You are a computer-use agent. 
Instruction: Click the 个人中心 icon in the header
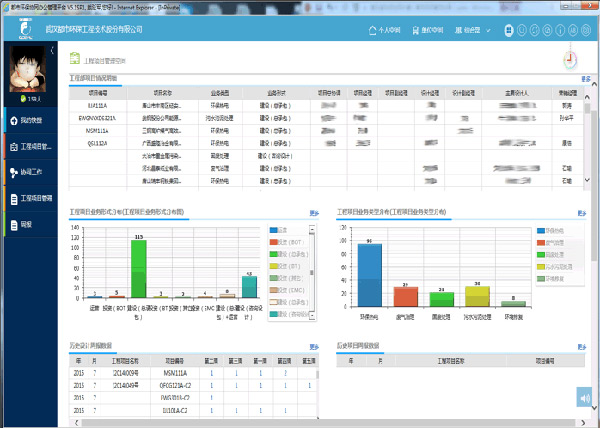tap(384, 30)
